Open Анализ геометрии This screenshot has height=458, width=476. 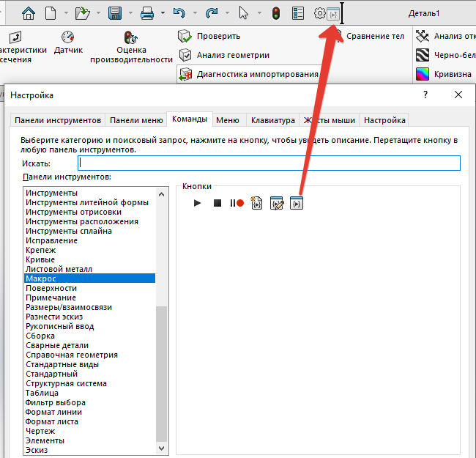tap(224, 55)
